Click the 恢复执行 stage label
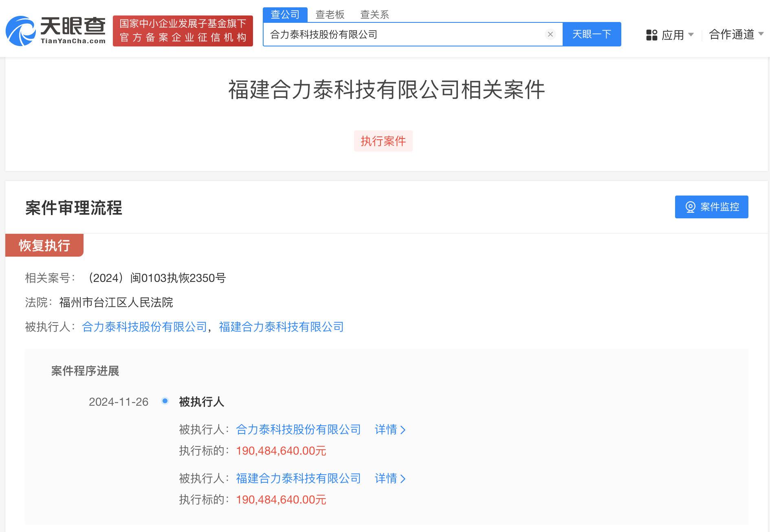Screen dimensions: 770x532 [44, 245]
